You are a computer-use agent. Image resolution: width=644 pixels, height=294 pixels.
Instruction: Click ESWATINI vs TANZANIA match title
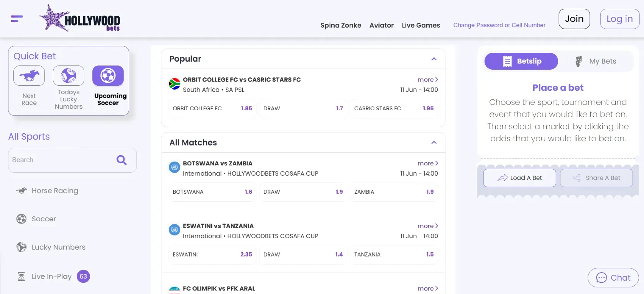(219, 226)
